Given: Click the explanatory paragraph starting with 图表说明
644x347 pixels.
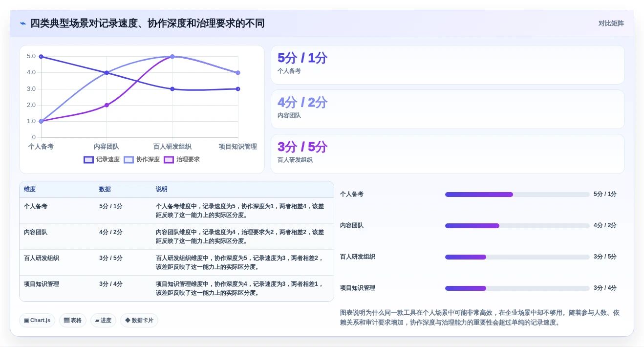Looking at the screenshot, I should click(480, 318).
